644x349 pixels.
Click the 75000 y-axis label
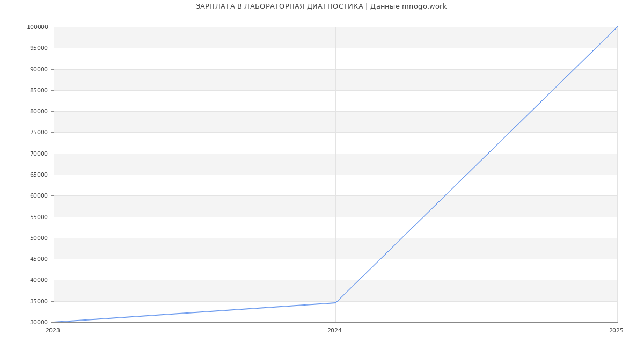(x=39, y=133)
